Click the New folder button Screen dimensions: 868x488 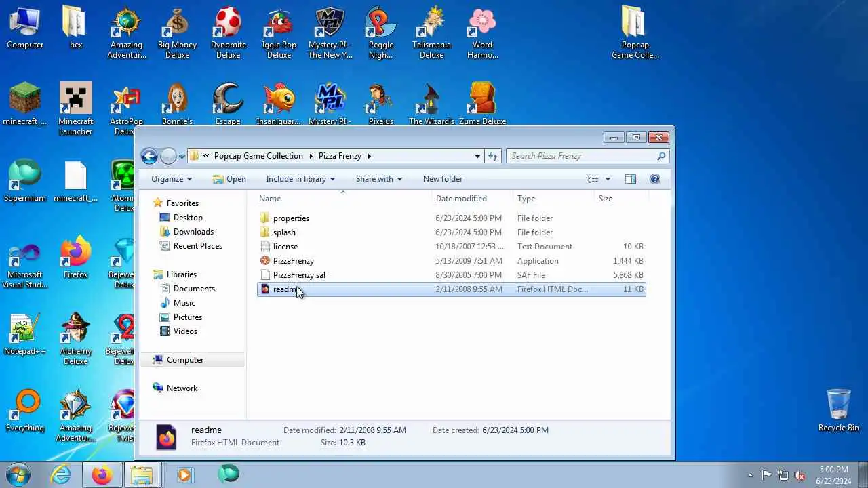coord(443,179)
